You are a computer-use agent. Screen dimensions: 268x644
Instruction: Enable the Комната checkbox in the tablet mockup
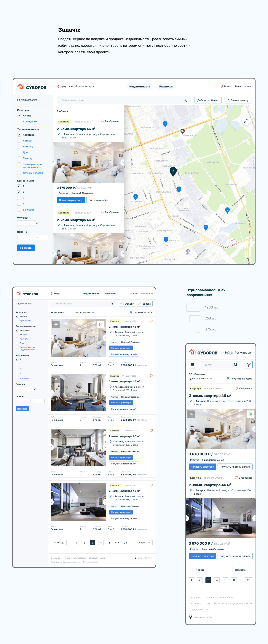point(17,339)
